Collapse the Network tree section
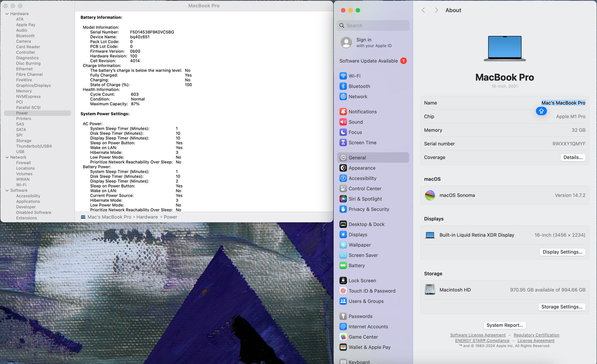The height and width of the screenshot is (364, 597). [x=7, y=157]
